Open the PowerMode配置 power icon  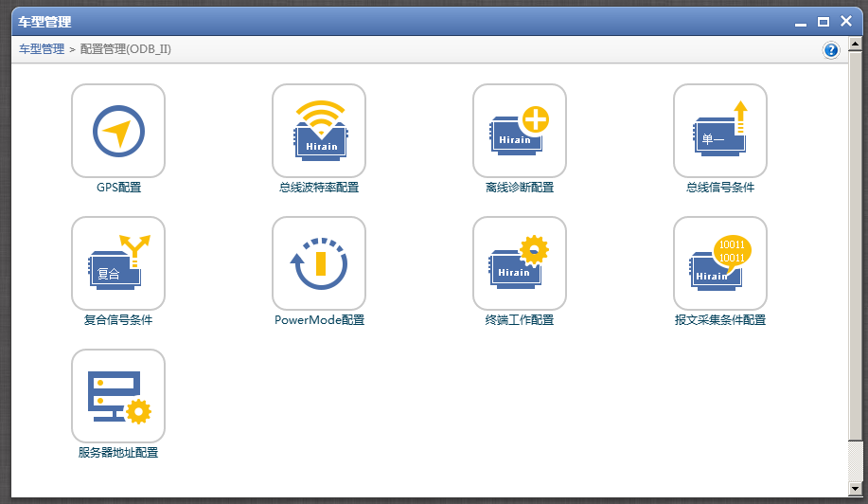pyautogui.click(x=319, y=263)
